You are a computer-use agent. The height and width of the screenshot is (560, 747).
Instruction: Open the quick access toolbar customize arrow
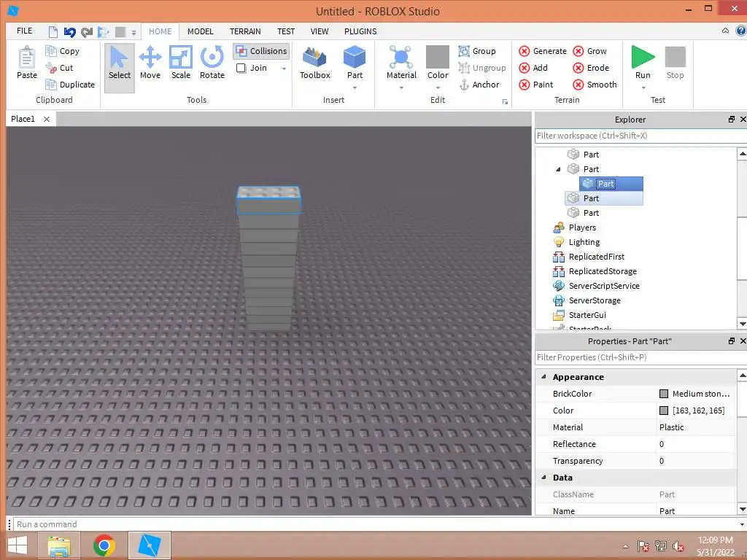pos(134,33)
